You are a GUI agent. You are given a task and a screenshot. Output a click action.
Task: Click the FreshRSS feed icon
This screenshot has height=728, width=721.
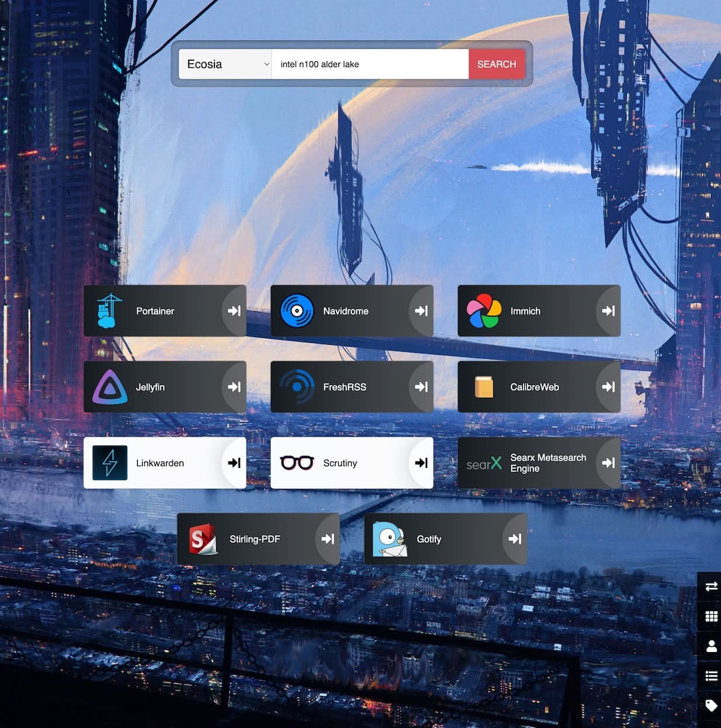(297, 387)
